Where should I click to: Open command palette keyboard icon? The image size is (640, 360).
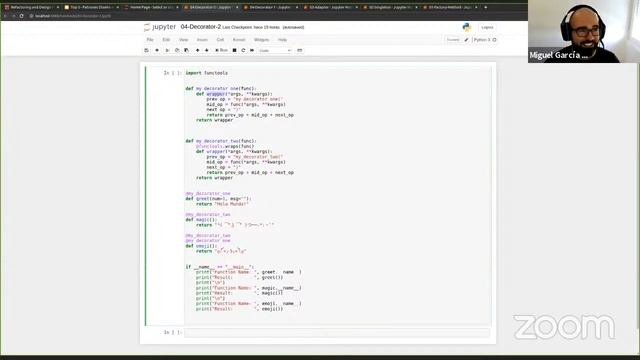300,50
